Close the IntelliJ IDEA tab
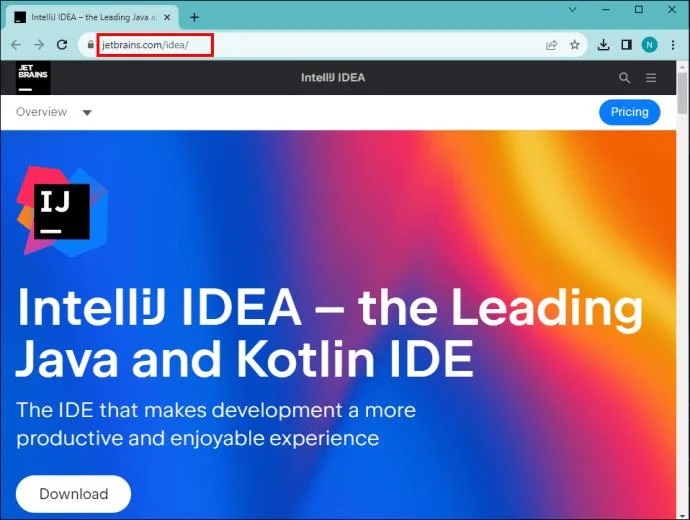 pos(167,18)
